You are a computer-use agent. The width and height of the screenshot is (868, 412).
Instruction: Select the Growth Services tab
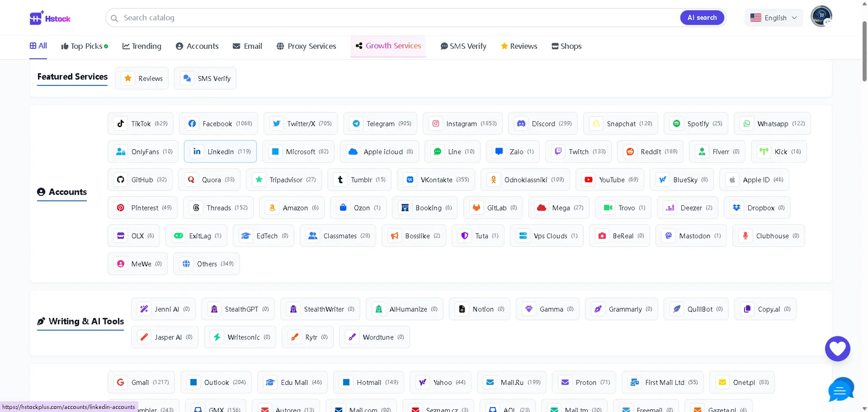(x=388, y=46)
